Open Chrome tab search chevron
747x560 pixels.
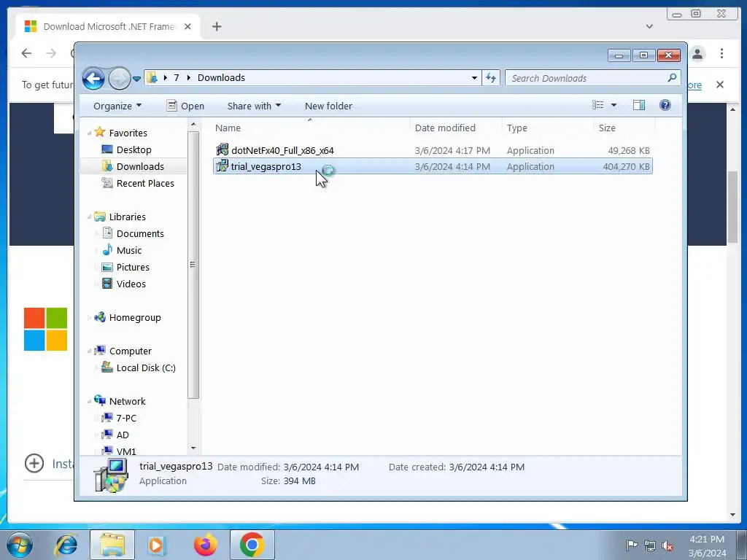[649, 26]
